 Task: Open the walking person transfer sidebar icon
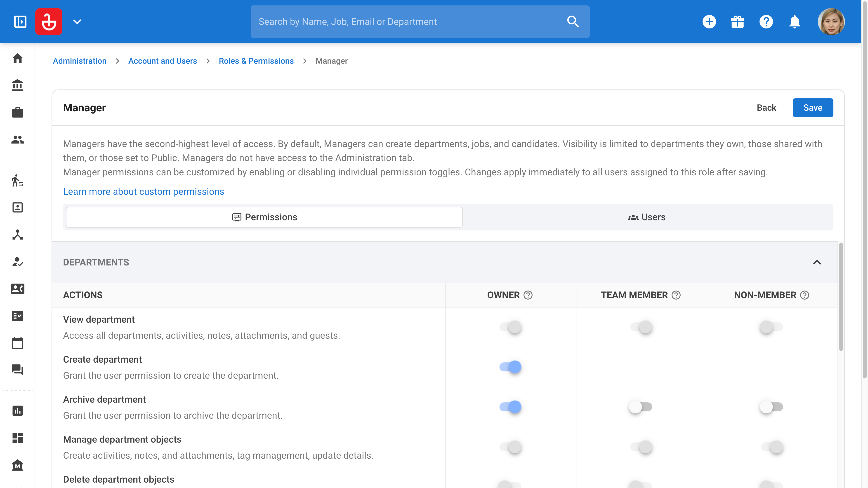point(18,181)
